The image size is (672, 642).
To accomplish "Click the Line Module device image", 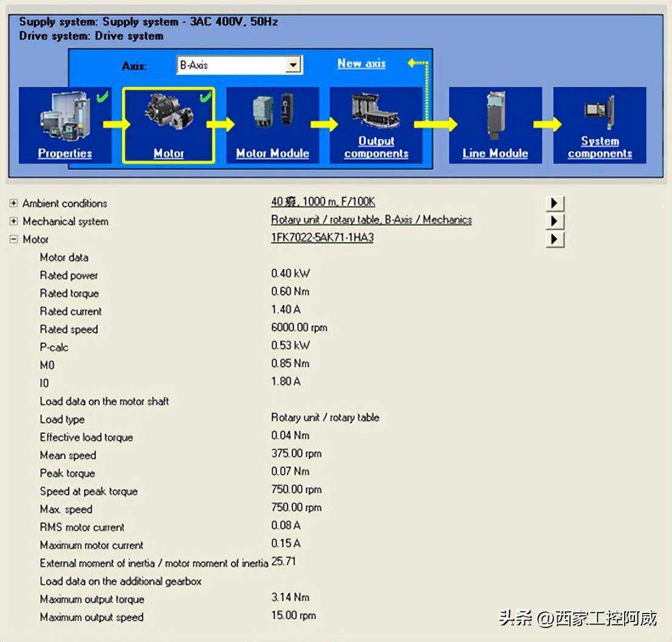I will point(495,117).
